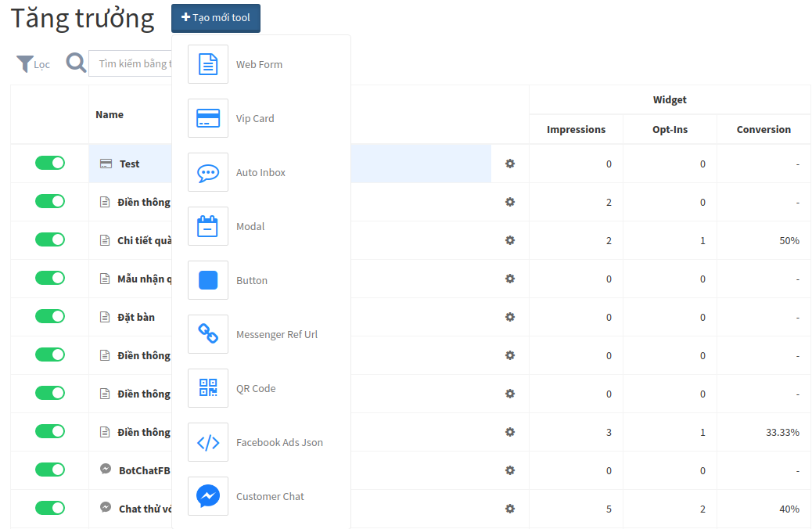Open settings gear for Mẫu nhận row
Screen dimensions: 812x529
[510, 279]
